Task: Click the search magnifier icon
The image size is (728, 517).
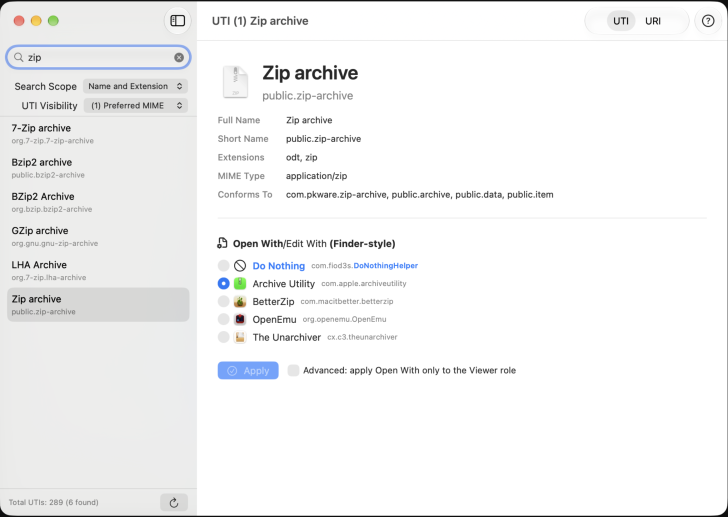Action: [x=19, y=57]
